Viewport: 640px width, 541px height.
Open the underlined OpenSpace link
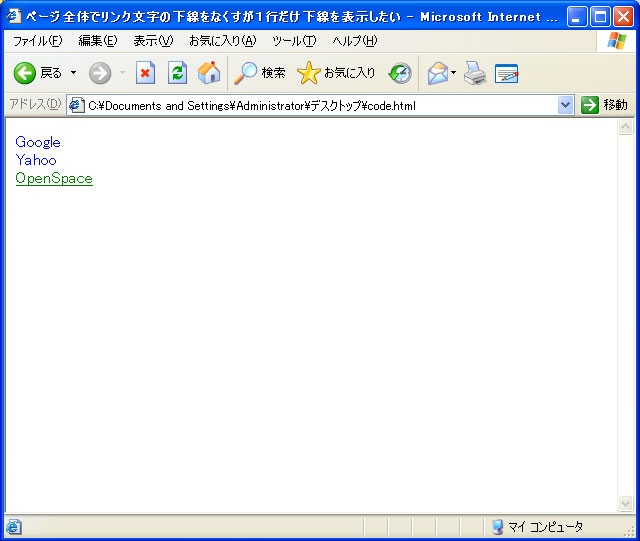click(x=54, y=178)
